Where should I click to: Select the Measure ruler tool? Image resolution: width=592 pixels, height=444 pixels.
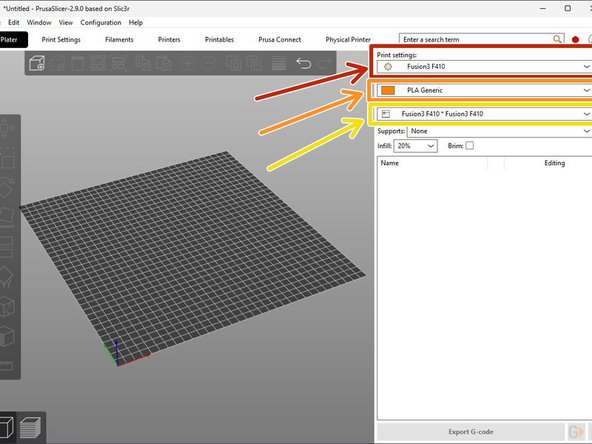point(7,365)
